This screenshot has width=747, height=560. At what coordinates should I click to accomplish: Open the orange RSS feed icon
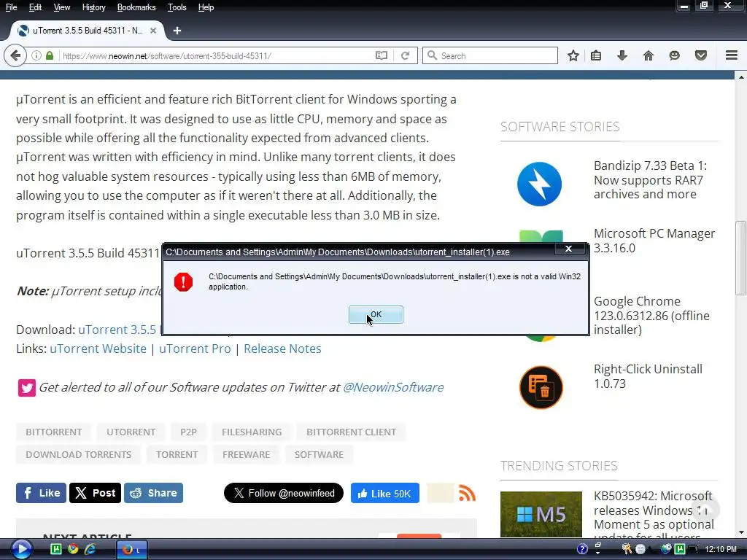pos(467,494)
